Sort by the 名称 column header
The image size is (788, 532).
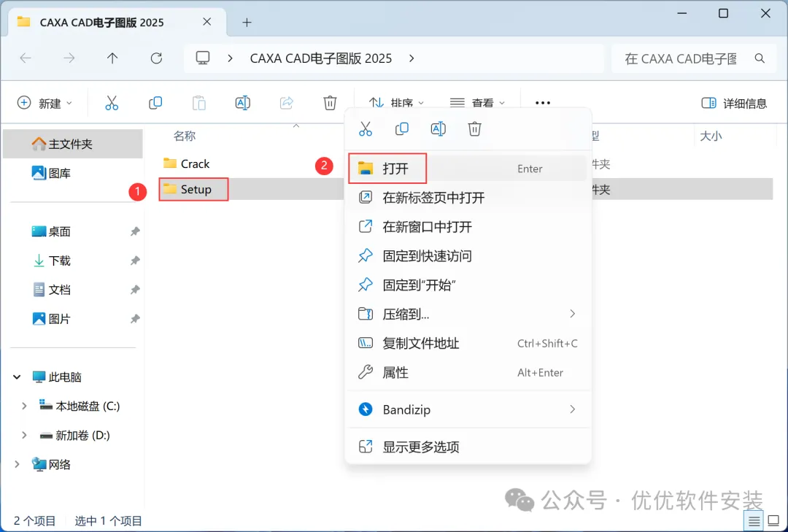pos(185,136)
